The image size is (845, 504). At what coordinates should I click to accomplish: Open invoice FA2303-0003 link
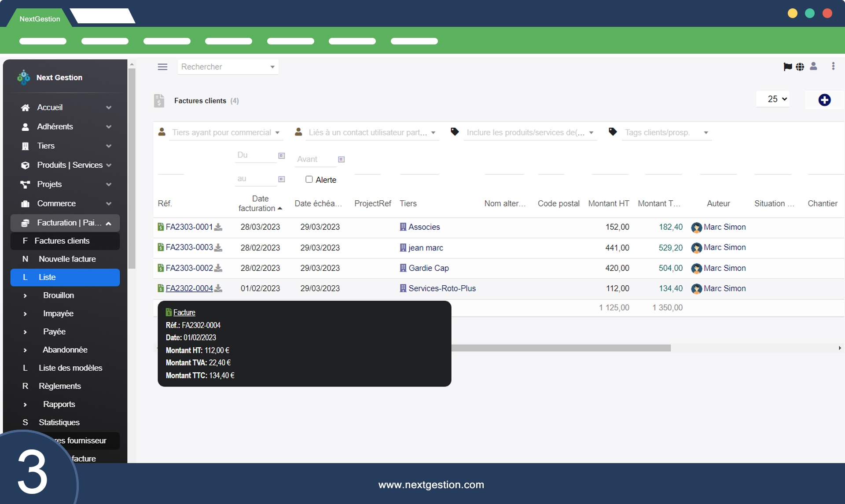click(x=189, y=247)
